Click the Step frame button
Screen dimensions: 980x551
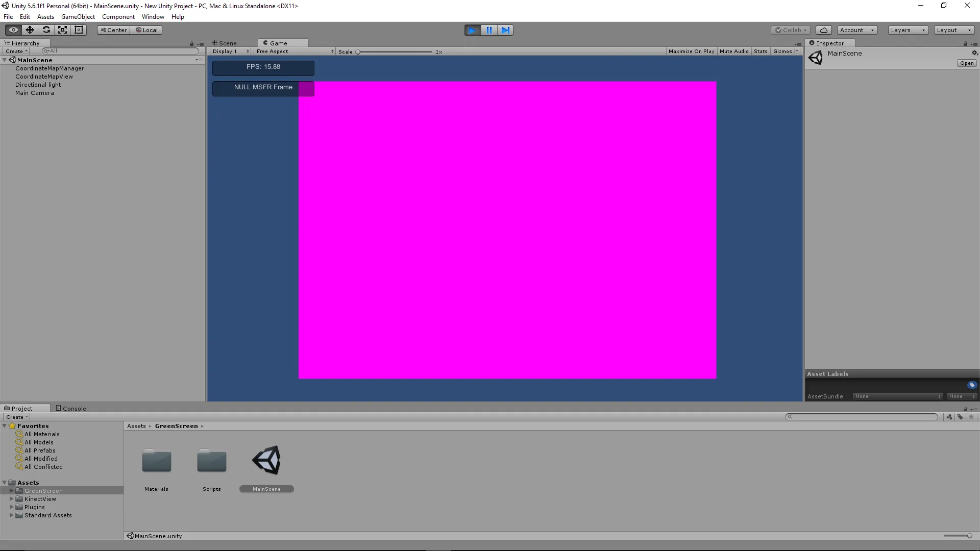click(505, 30)
